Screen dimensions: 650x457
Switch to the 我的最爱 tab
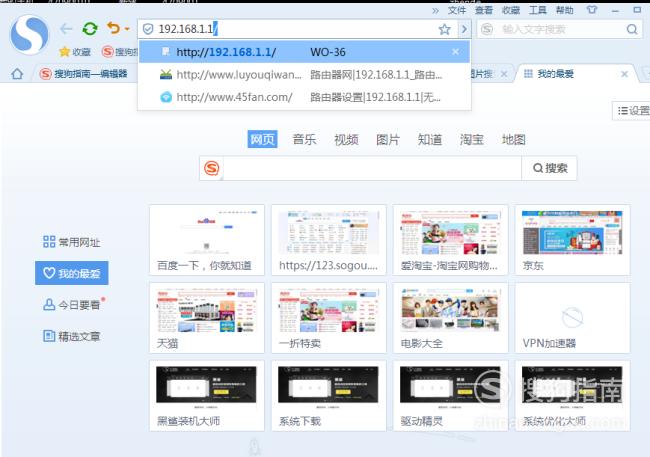(x=574, y=74)
